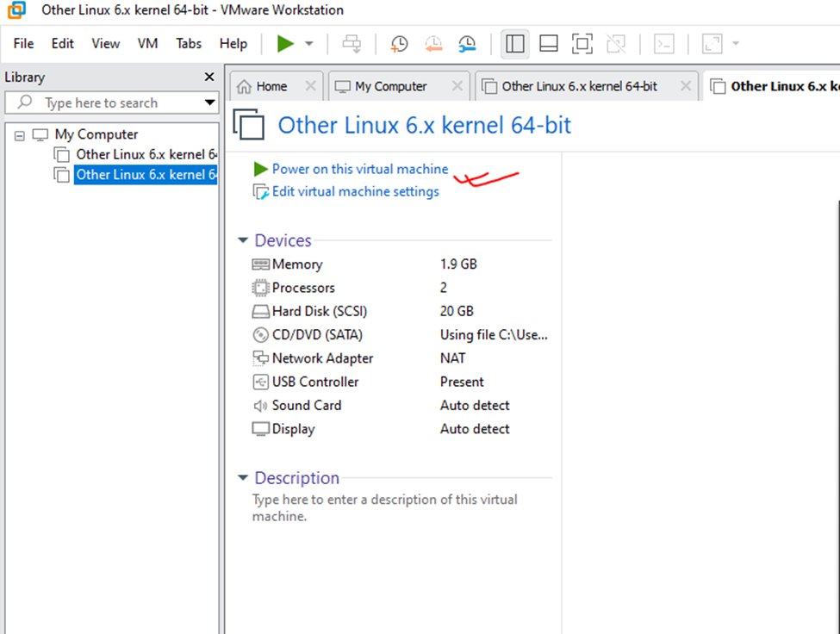This screenshot has width=840, height=634.
Task: Close the inactive Other Linux 6.x kernel 64-bit tab
Action: coord(685,85)
